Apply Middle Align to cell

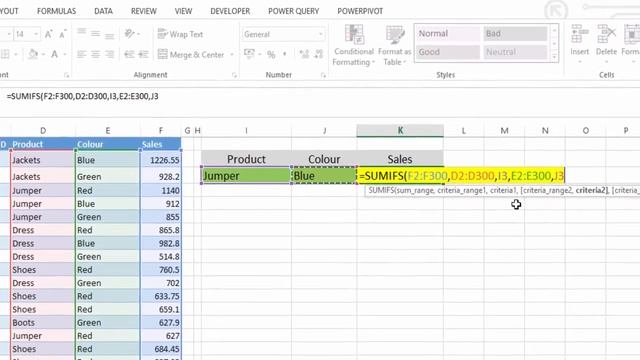pyautogui.click(x=96, y=33)
